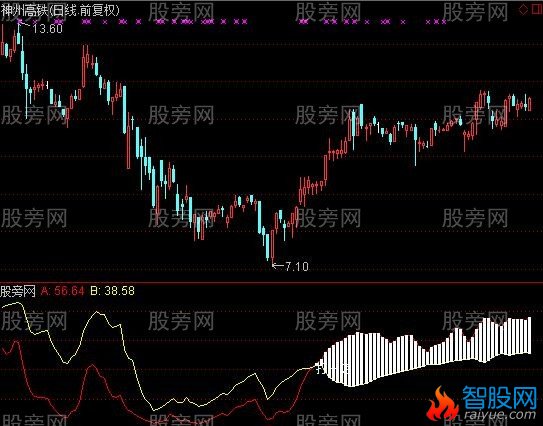543x426 pixels.
Task: Select the candlestick at the 13.60 high
Action: (x=19, y=34)
